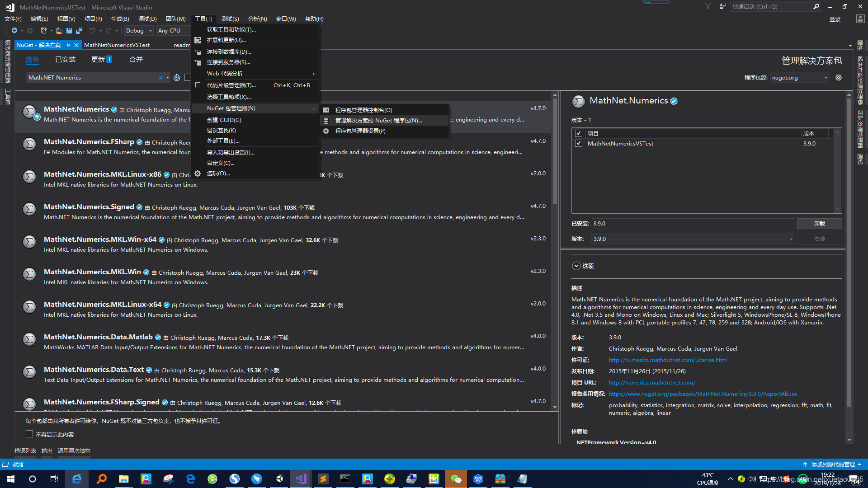The height and width of the screenshot is (488, 868).
Task: Open the 调试(D) menu
Action: pos(147,19)
